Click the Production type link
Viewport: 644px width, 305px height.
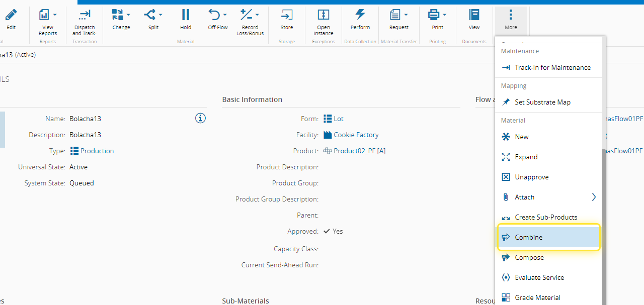click(97, 151)
